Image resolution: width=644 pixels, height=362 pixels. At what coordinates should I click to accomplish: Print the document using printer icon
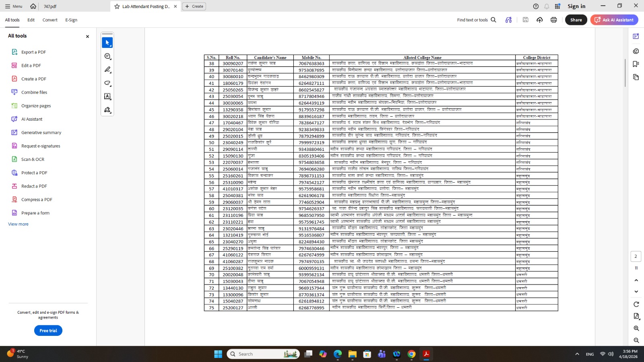point(554,20)
